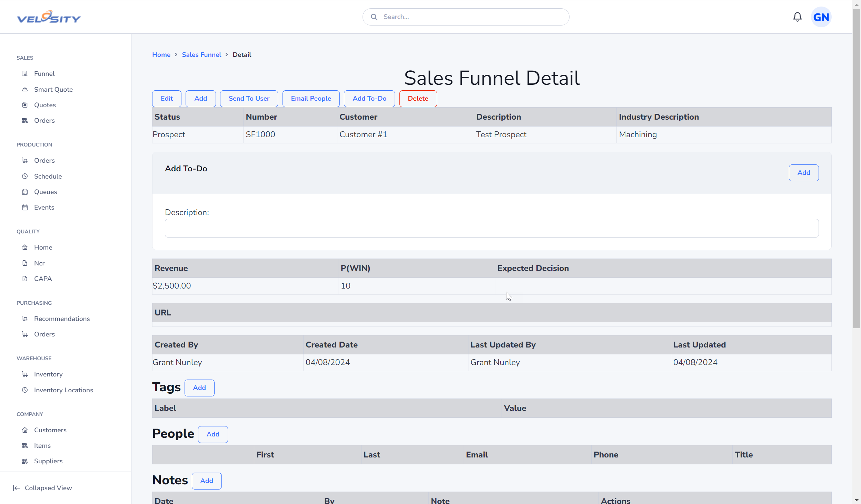Open Suppliers under Company

[x=48, y=461]
